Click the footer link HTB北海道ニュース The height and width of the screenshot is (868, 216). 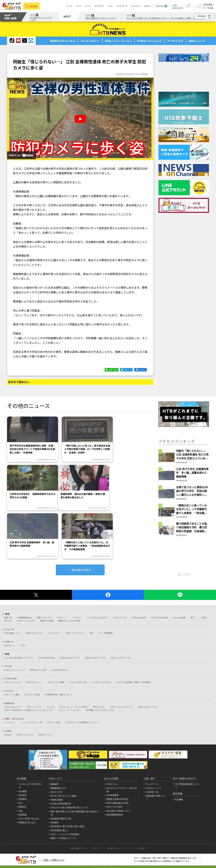click(x=12, y=633)
